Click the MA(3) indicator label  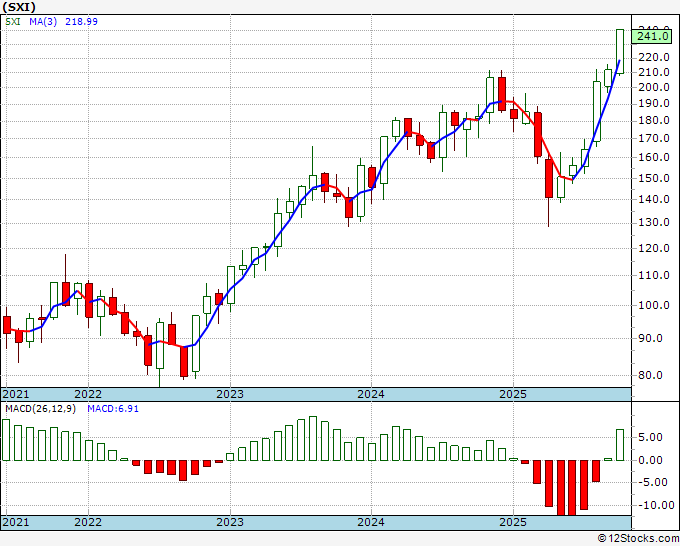click(43, 22)
